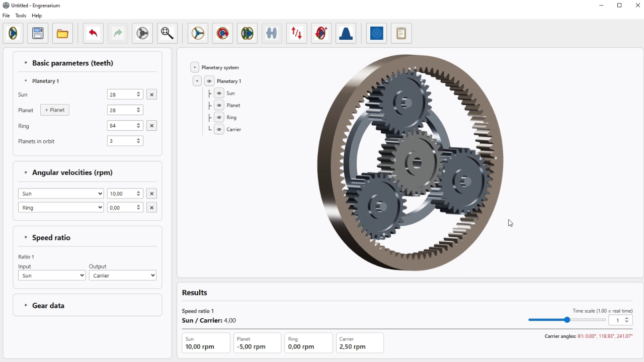The image size is (644, 362).
Task: Open the File menu
Action: [x=6, y=16]
